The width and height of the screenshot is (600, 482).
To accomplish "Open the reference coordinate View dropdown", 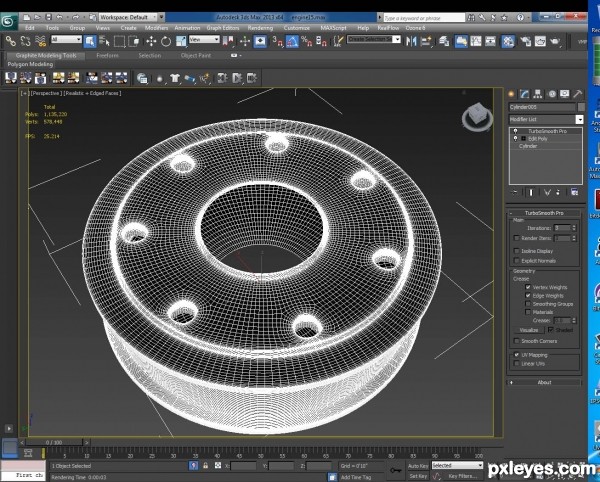I will coord(204,39).
